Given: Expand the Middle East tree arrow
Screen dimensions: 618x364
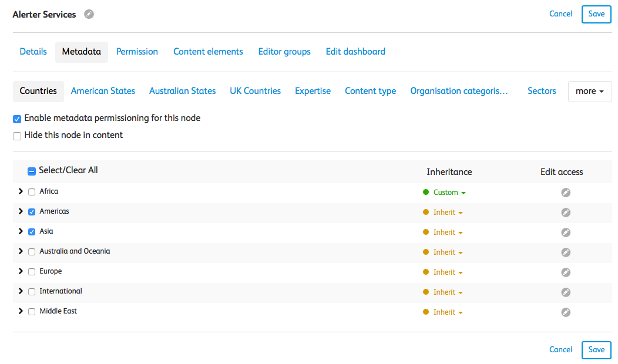Looking at the screenshot, I should coord(21,311).
